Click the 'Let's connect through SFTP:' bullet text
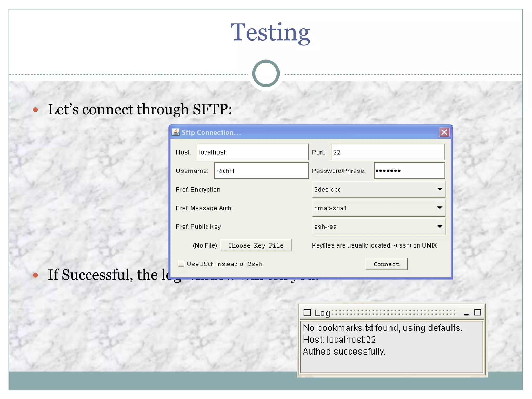 click(140, 109)
